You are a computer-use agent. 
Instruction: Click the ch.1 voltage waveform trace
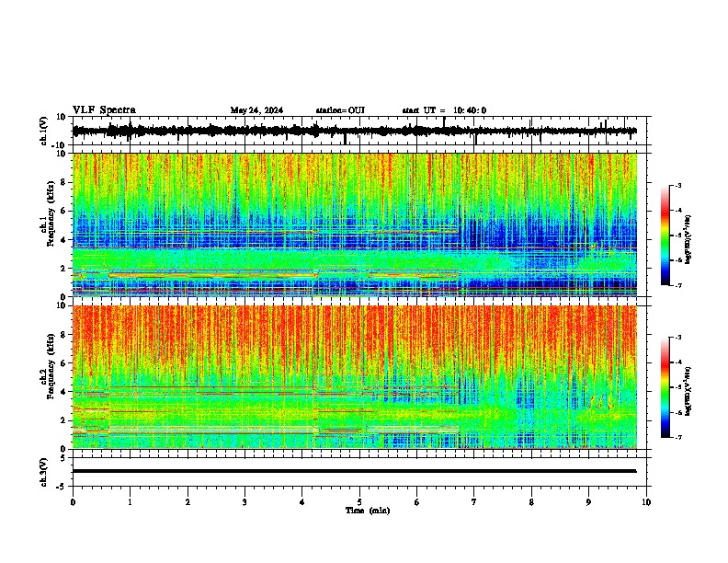355,131
